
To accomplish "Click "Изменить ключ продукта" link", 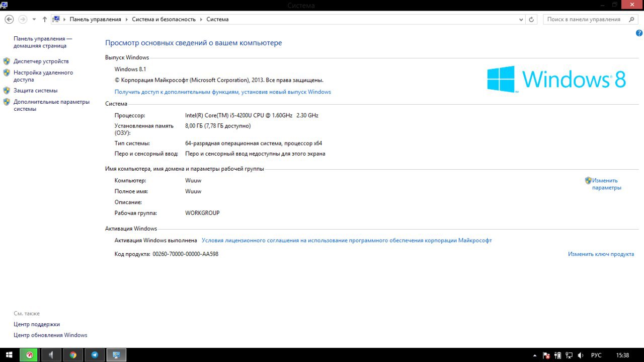I will click(x=601, y=254).
